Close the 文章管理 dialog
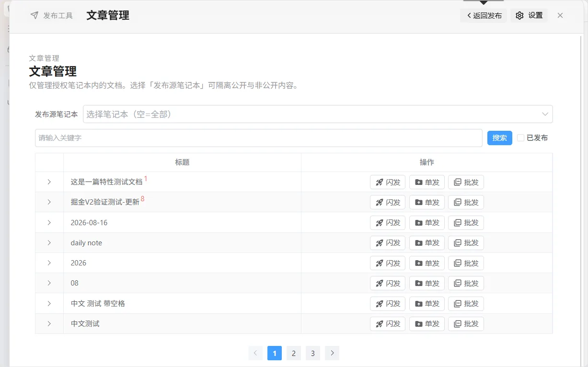Viewport: 588px width, 367px height. coord(560,15)
